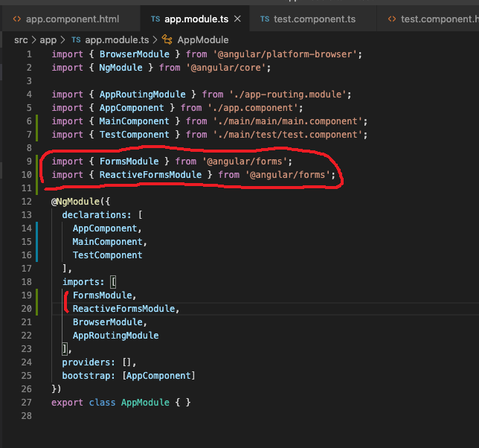Expand breadcrumb chevron after 'app'
The height and width of the screenshot is (448, 479).
point(62,39)
